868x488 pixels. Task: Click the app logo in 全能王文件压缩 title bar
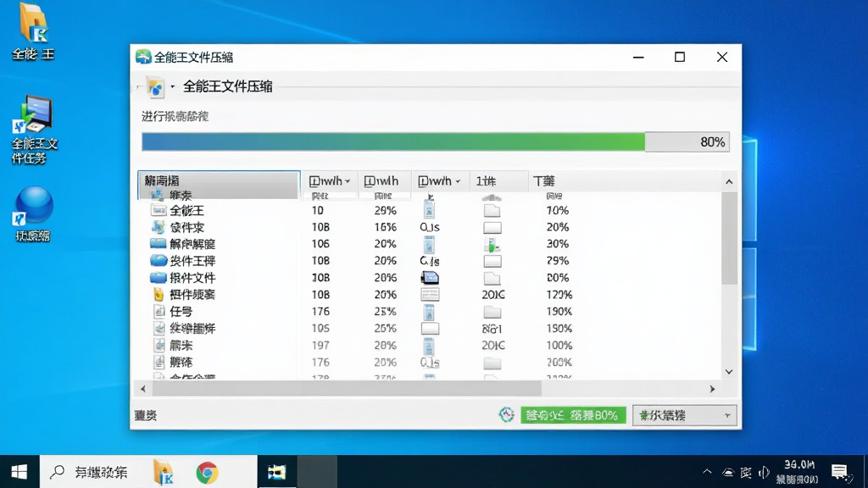143,57
